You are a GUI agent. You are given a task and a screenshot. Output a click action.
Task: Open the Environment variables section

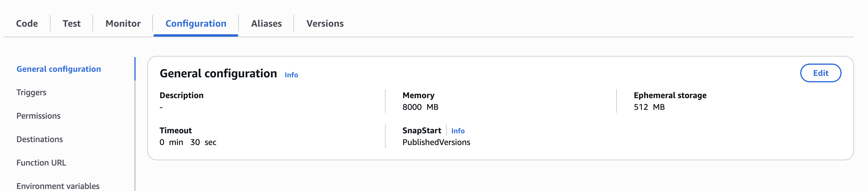pos(58,185)
